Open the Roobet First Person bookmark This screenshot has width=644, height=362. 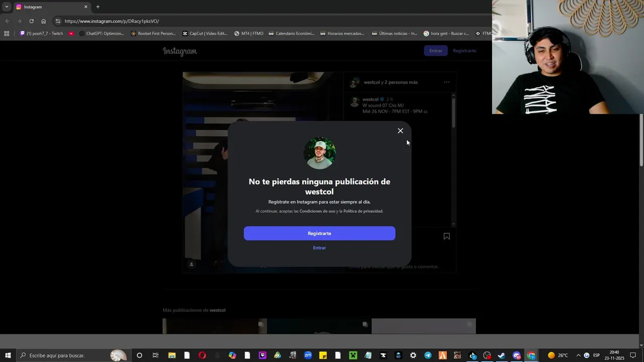coord(153,34)
